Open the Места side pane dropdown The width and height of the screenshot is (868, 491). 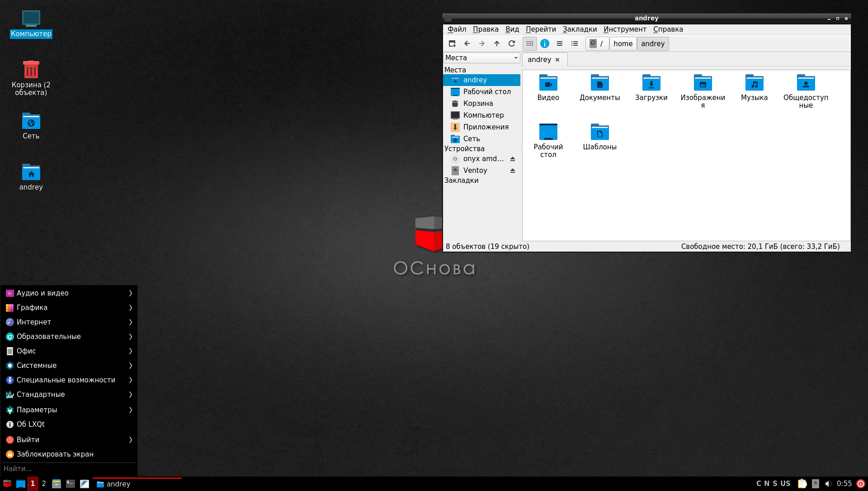point(481,57)
